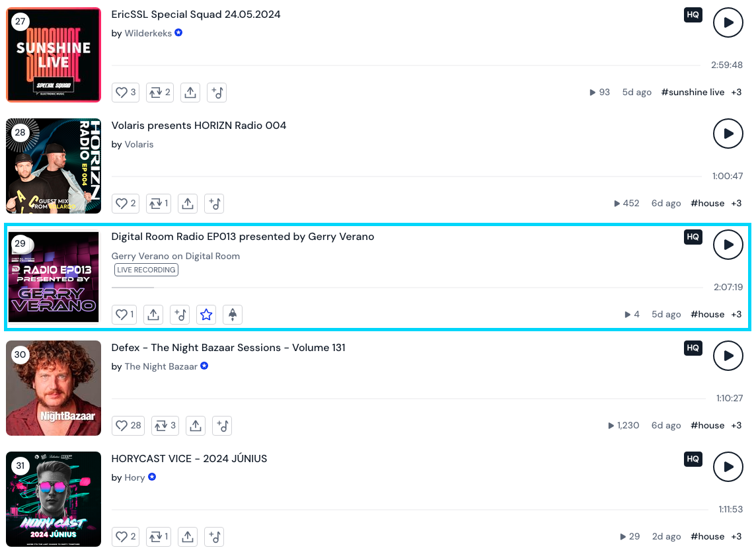Play Volaris presents HORIZN Radio 004
756x558 pixels.
[728, 134]
